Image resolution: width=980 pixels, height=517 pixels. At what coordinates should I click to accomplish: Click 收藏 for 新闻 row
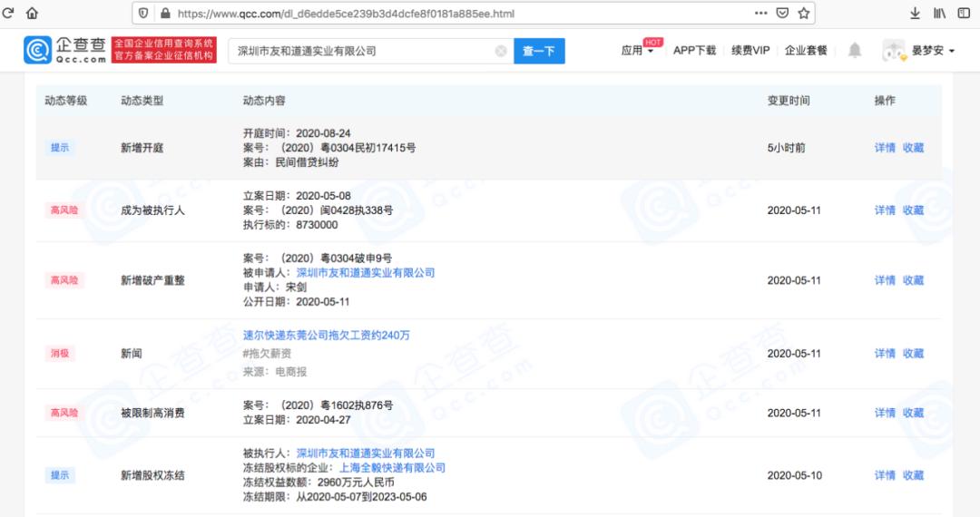pyautogui.click(x=913, y=354)
